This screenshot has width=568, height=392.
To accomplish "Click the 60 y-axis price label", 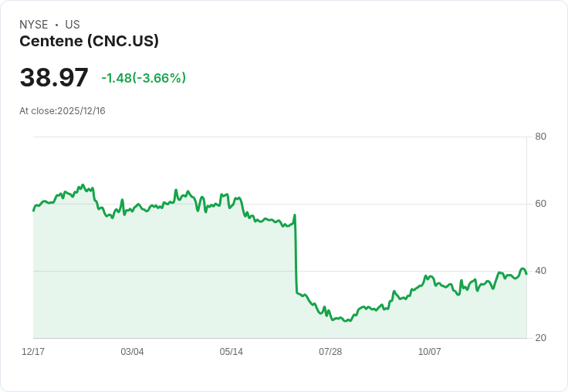I will coord(540,204).
